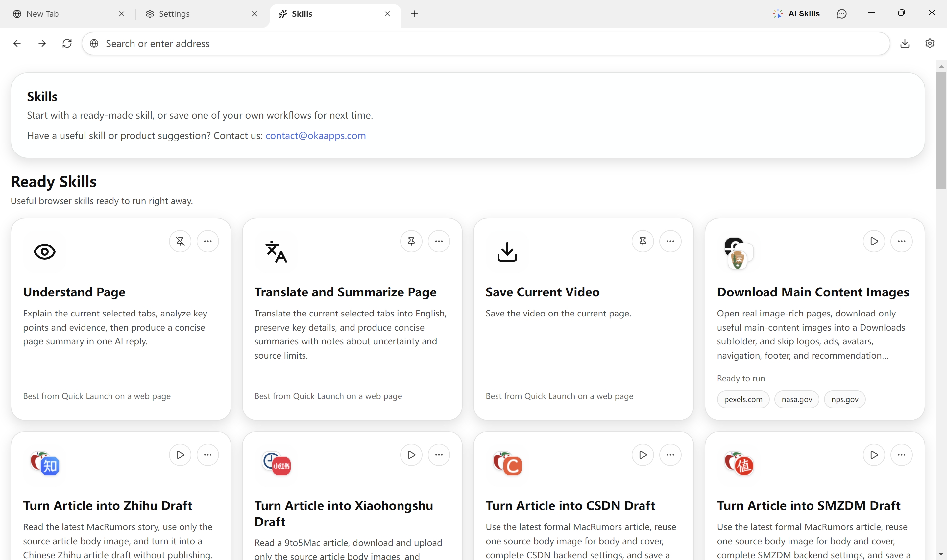Select the Skills tab

335,14
